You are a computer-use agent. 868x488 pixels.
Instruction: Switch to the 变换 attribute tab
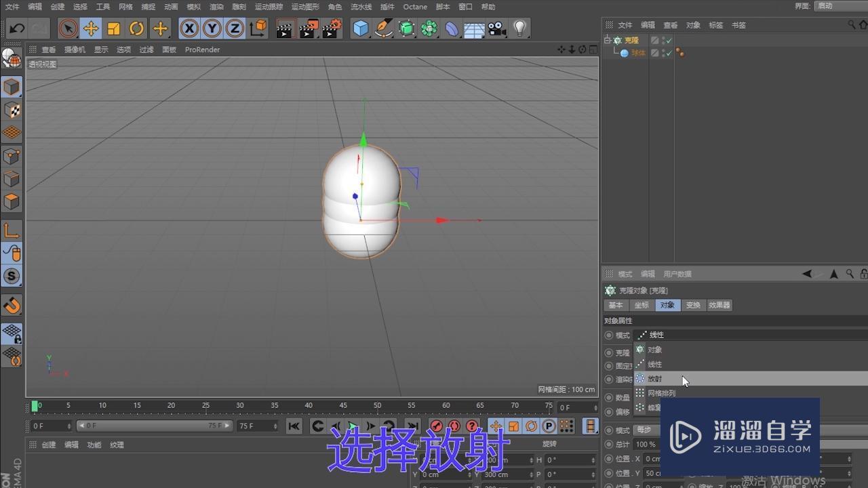[x=692, y=305]
